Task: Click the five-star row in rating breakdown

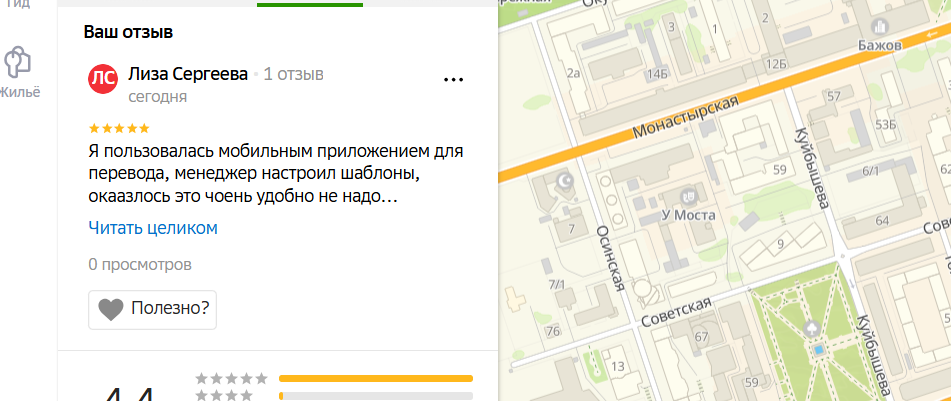Action: pos(334,379)
